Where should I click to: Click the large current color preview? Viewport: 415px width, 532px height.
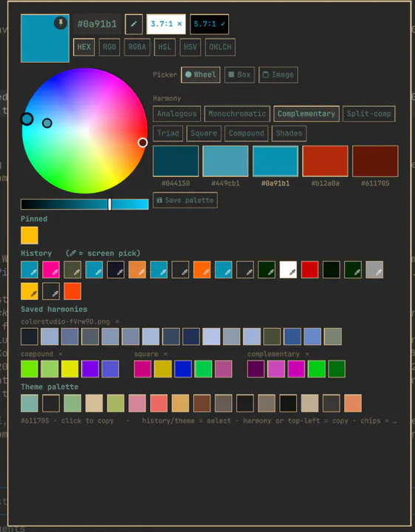click(x=45, y=38)
